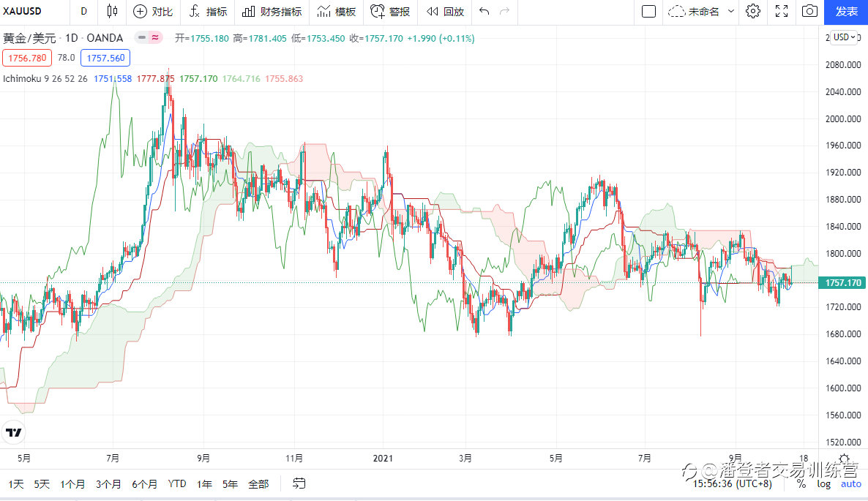
Task: Click the blue 发表 publish button
Action: pyautogui.click(x=846, y=11)
